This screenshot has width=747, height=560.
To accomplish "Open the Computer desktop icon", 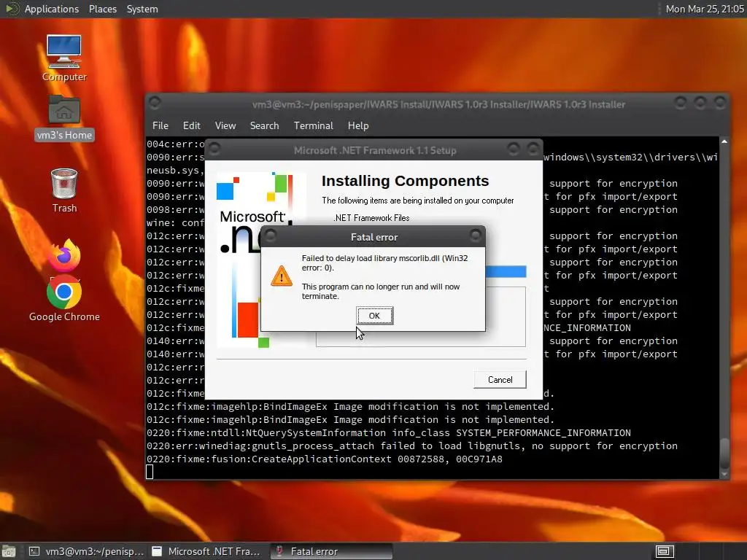I will (x=64, y=58).
